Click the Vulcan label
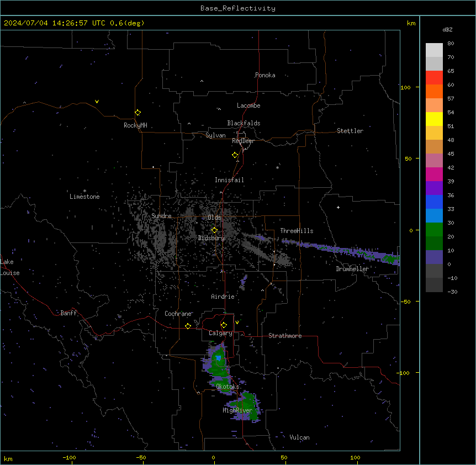The height and width of the screenshot is (465, 476). 300,437
